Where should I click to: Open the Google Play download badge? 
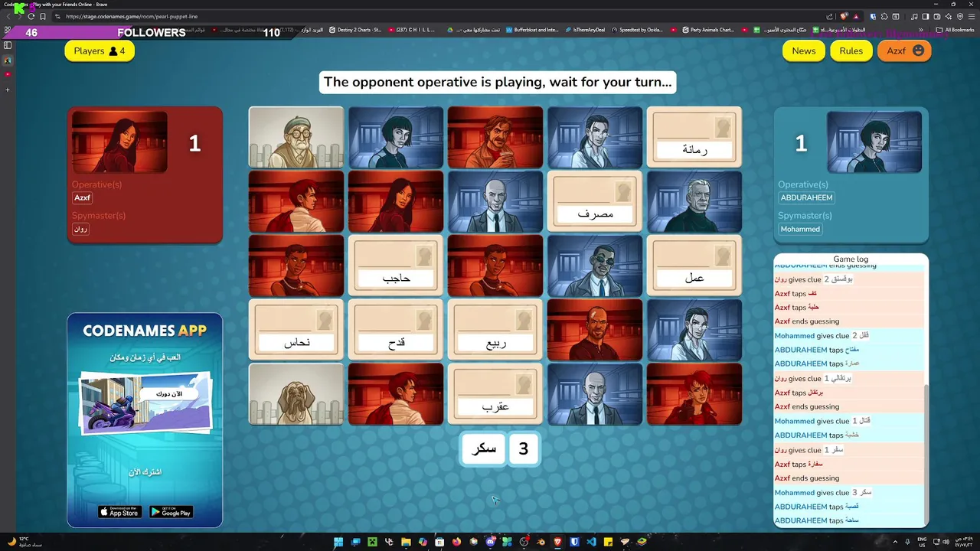point(170,512)
